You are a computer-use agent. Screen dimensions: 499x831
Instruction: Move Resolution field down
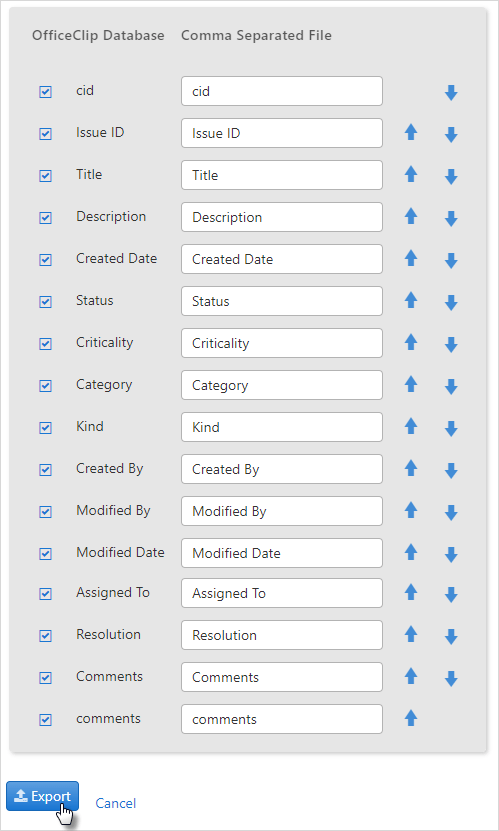[x=451, y=636]
